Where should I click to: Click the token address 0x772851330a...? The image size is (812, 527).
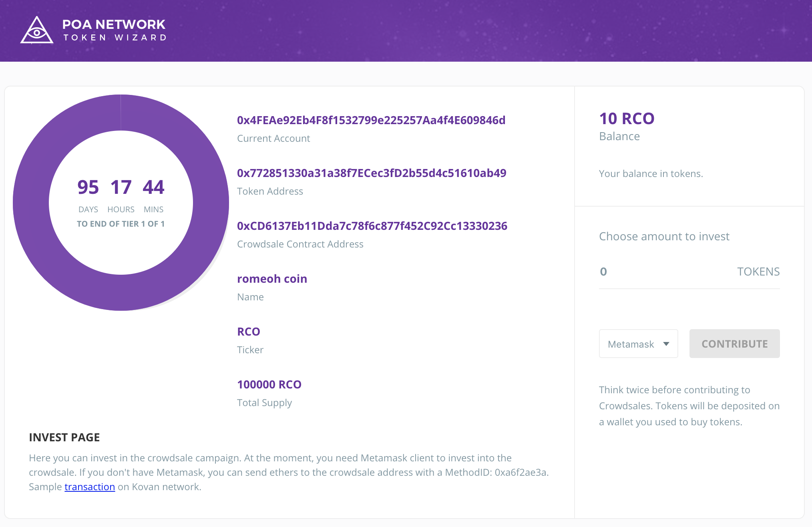(371, 173)
